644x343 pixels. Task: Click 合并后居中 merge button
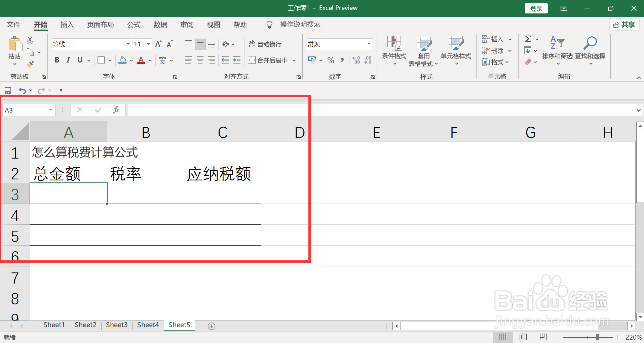(x=268, y=60)
